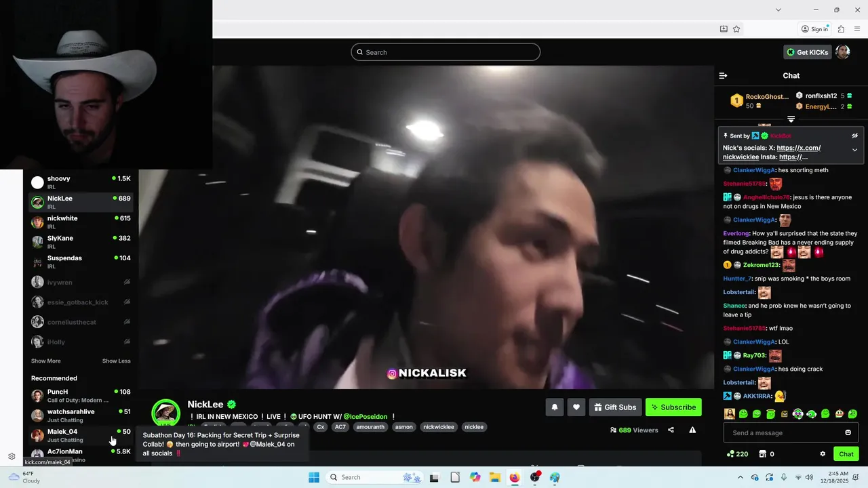Insert the Jesus portrait quick emote
Screen dimensions: 868x488
pyautogui.click(x=730, y=413)
